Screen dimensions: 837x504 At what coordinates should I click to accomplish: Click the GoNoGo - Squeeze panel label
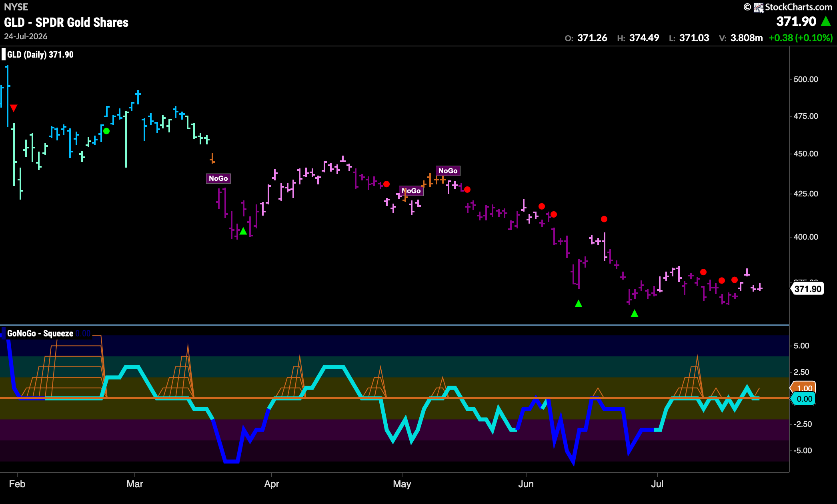pos(40,333)
